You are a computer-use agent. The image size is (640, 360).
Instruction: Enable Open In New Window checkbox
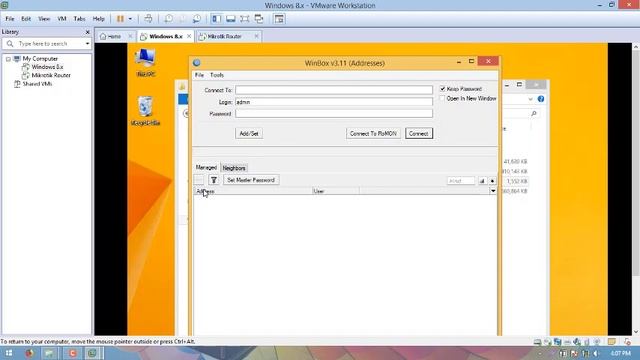tap(442, 98)
